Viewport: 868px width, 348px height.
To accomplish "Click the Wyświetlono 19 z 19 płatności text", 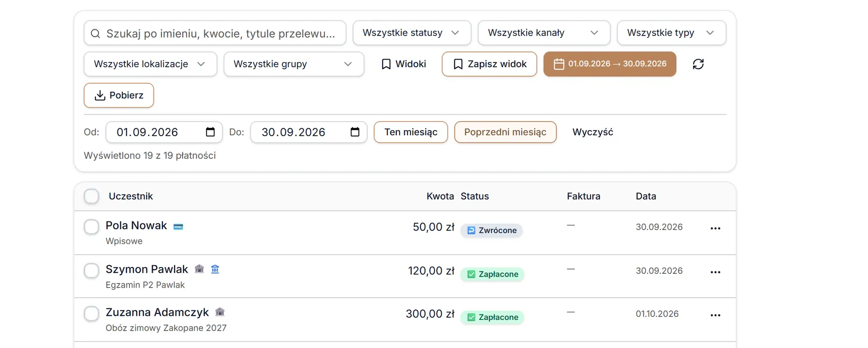I will point(150,156).
